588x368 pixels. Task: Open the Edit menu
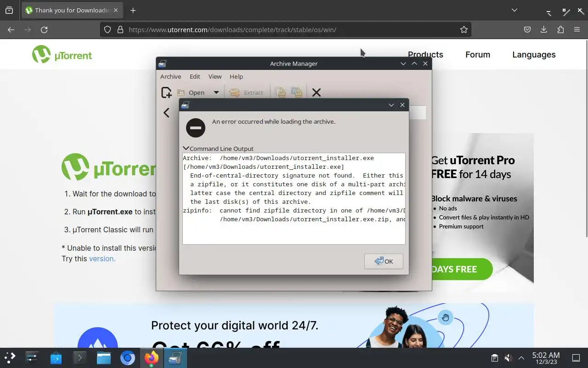[x=195, y=76]
